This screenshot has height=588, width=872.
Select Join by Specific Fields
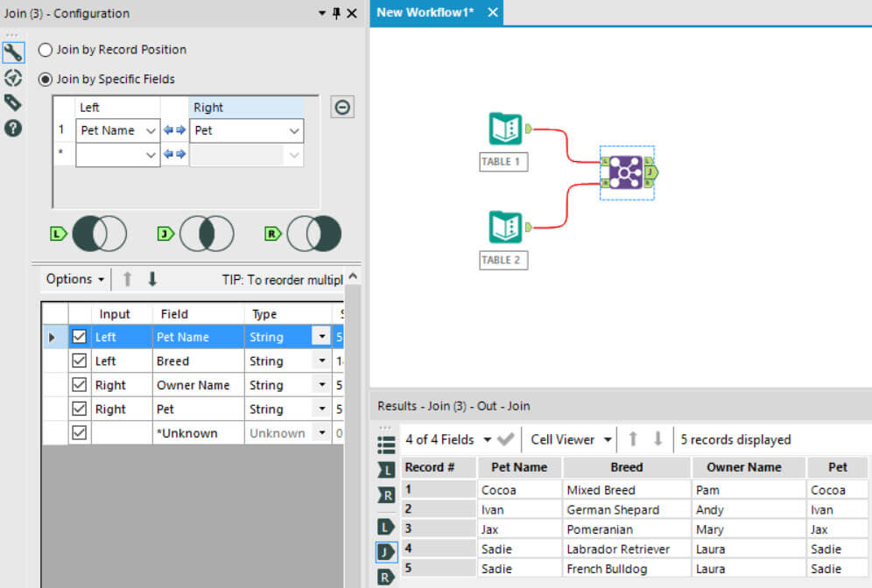coord(46,79)
